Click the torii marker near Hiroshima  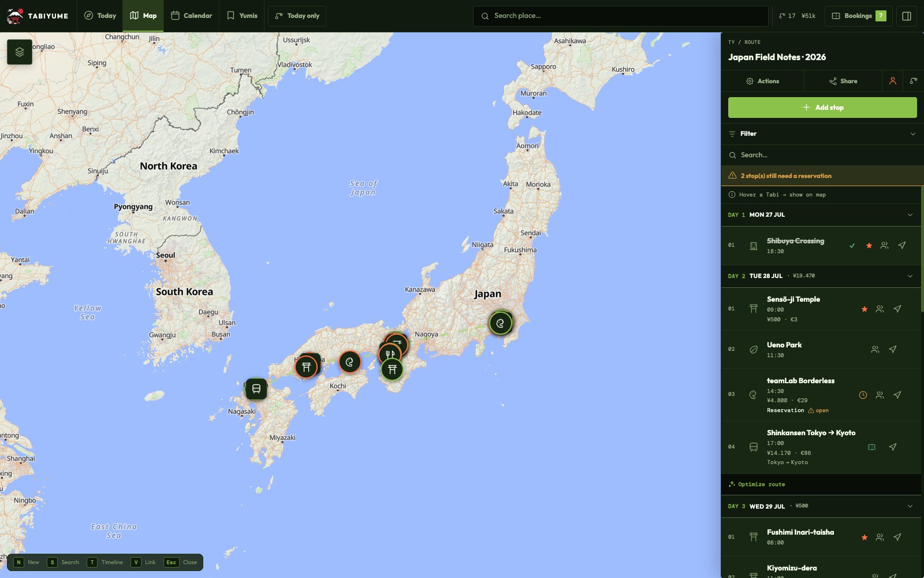point(306,366)
